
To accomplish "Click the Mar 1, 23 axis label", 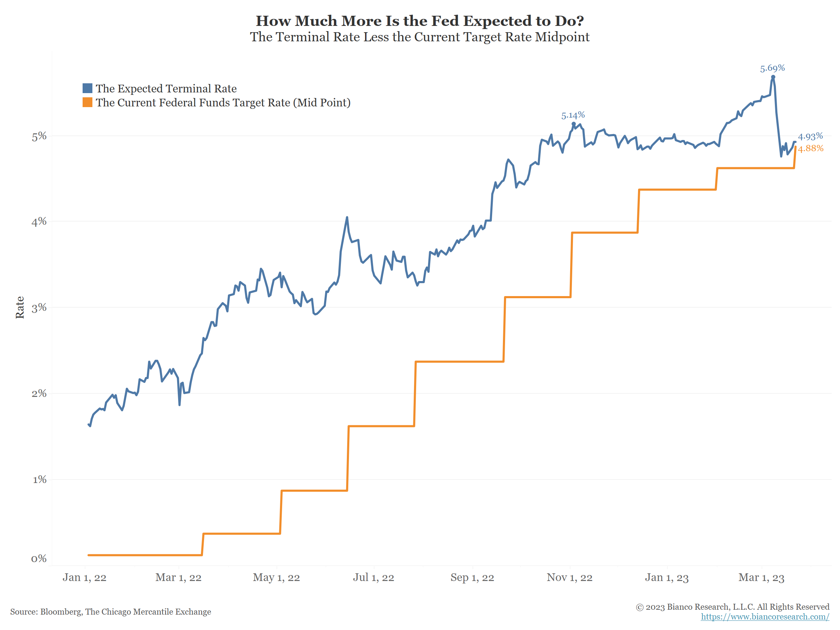I will 761,577.
